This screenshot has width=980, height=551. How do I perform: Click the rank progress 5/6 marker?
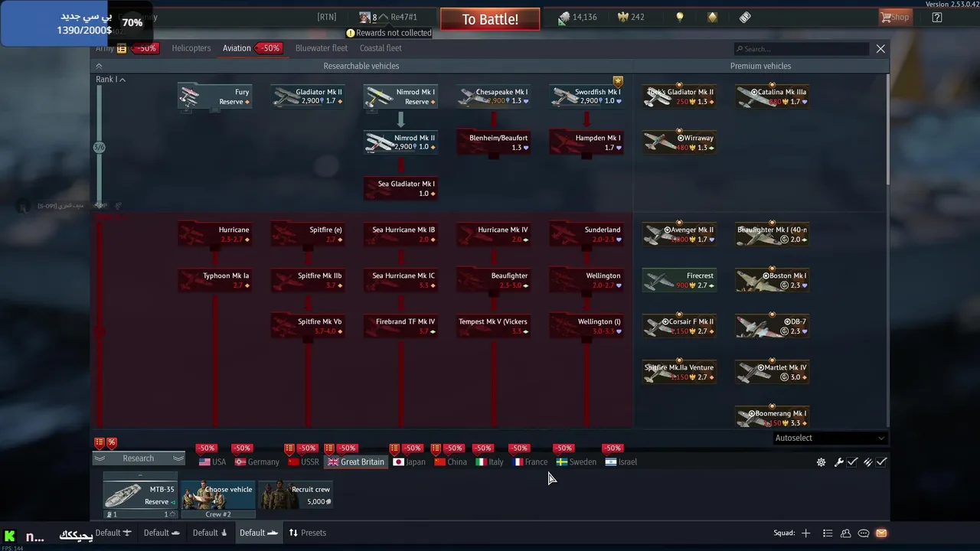pos(99,147)
